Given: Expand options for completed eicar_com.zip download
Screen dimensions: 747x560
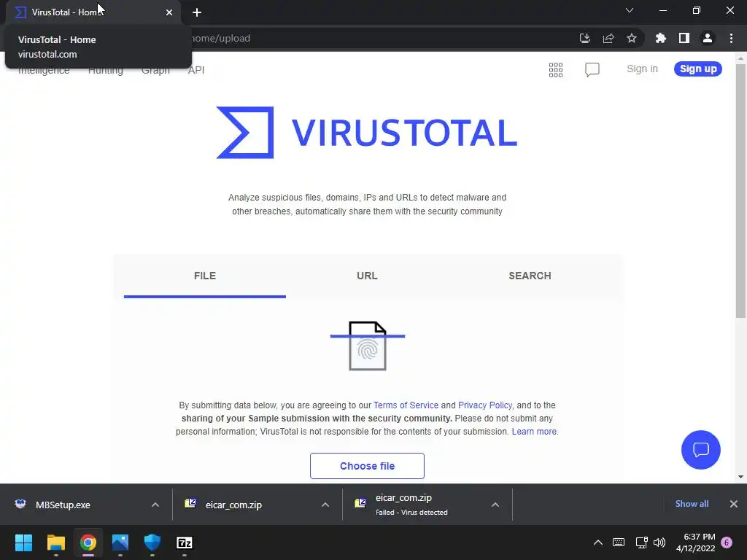Looking at the screenshot, I should pyautogui.click(x=325, y=505).
